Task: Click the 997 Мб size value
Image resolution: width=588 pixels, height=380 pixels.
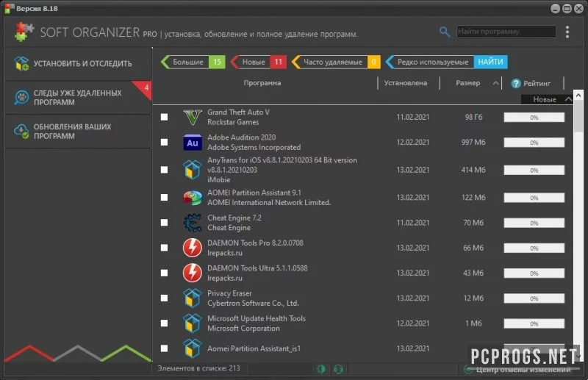Action: (473, 142)
